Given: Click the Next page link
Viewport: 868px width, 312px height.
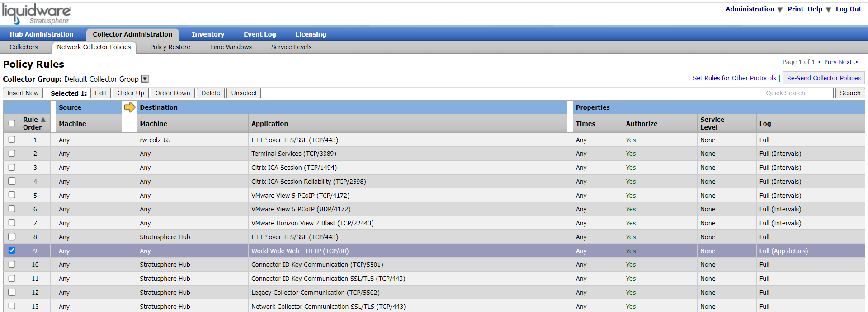Looking at the screenshot, I should point(848,62).
